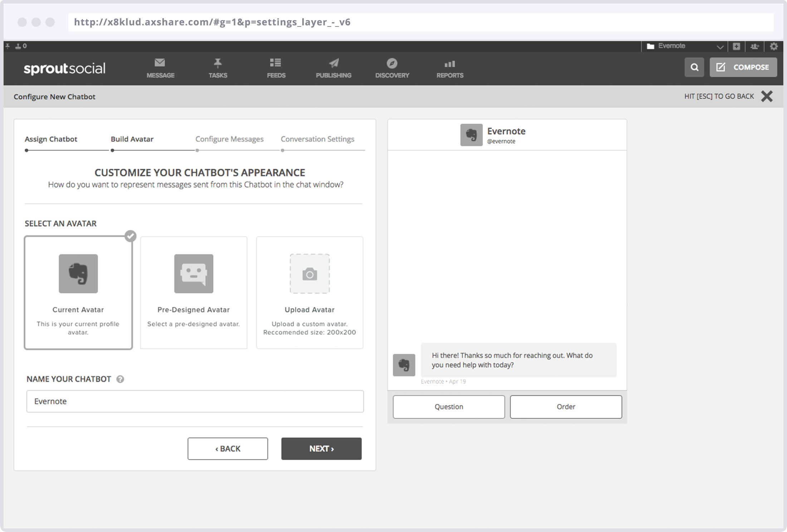Open Reports bar chart icon

[x=450, y=64]
